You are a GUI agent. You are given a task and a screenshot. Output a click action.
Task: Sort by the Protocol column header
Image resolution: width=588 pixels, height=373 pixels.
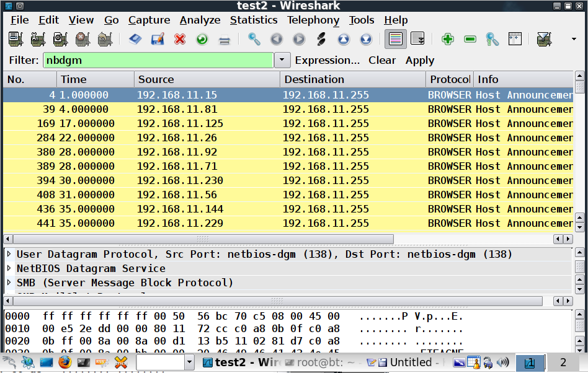click(x=450, y=79)
